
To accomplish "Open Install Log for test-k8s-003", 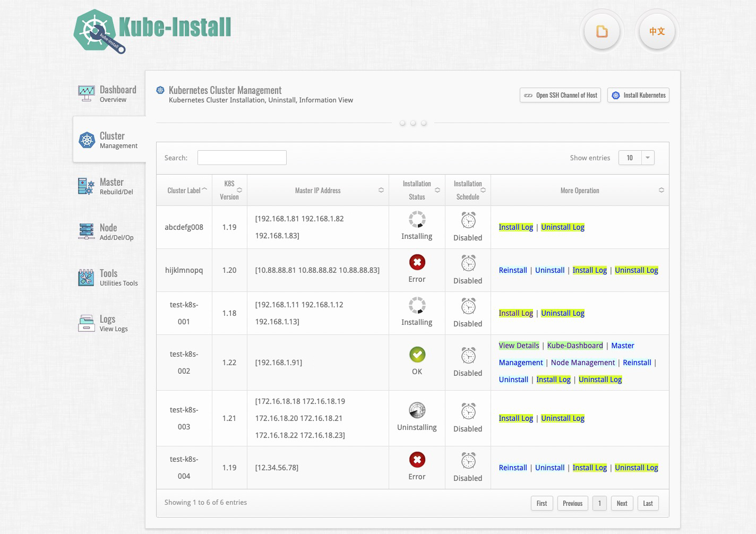I will point(516,418).
